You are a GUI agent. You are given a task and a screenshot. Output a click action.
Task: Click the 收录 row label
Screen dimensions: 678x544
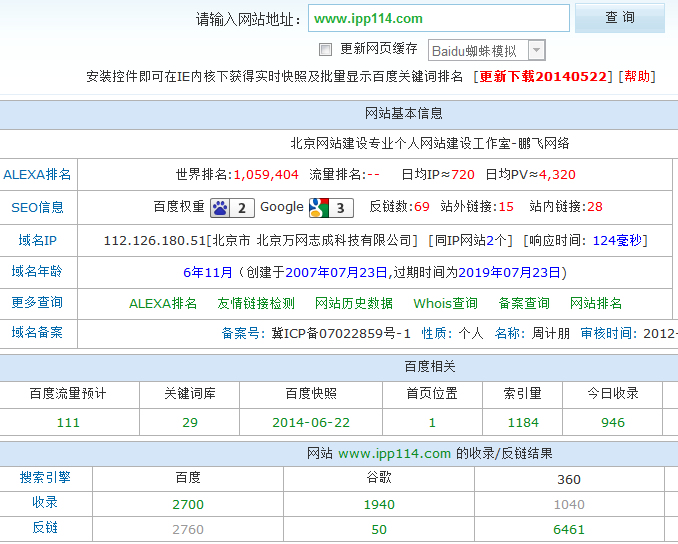click(x=45, y=502)
